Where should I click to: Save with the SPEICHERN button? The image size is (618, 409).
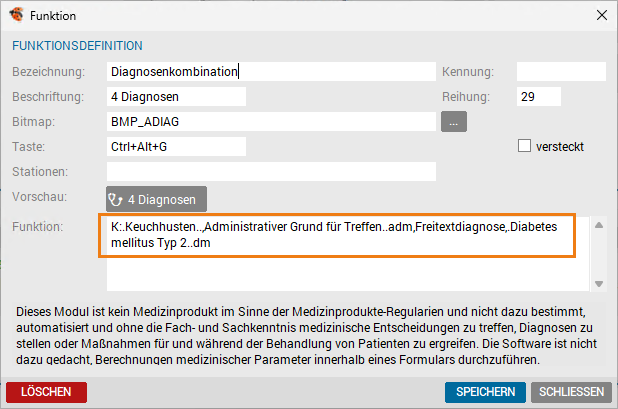pyautogui.click(x=485, y=392)
